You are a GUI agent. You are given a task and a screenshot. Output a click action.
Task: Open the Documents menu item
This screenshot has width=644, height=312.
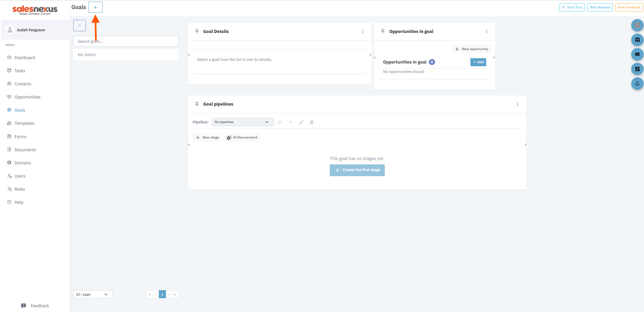pyautogui.click(x=25, y=150)
